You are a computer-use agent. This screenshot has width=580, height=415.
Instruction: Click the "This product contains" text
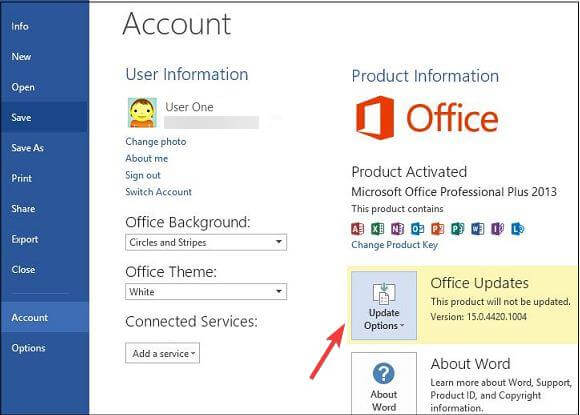point(397,209)
